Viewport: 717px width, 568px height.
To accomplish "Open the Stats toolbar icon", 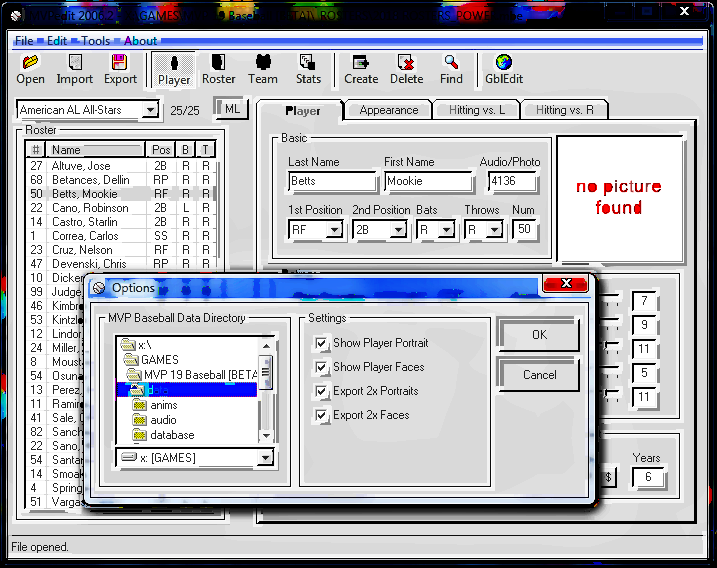I will point(307,62).
